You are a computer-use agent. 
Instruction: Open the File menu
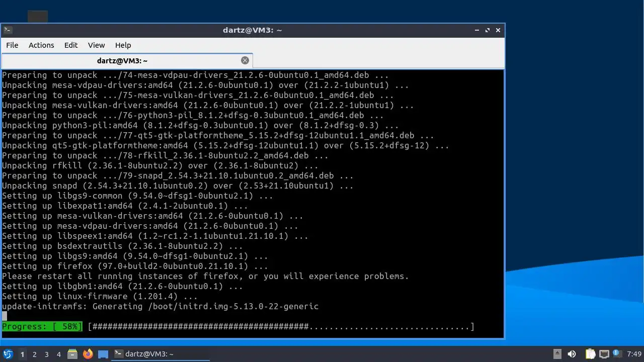click(12, 45)
